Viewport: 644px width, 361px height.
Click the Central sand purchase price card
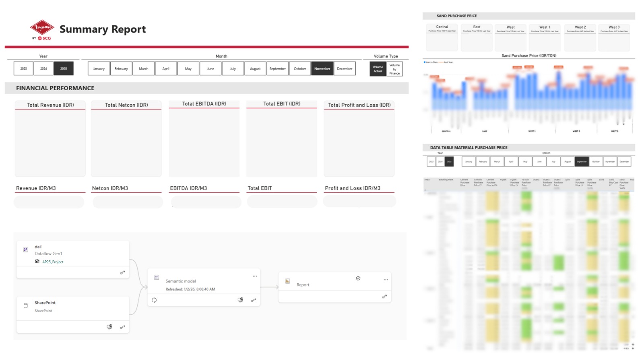[x=442, y=37]
